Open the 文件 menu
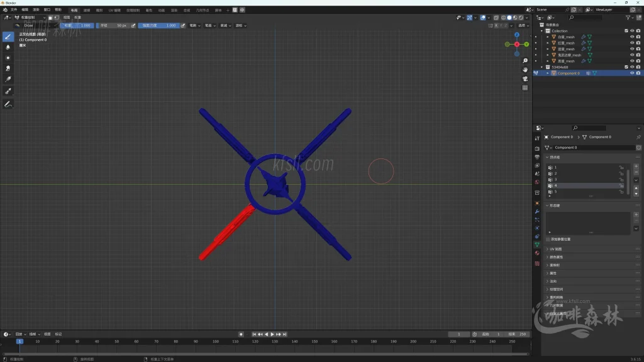This screenshot has height=362, width=644. click(x=14, y=10)
